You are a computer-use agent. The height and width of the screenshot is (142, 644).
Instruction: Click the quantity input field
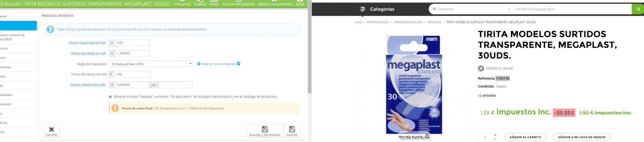click(485, 137)
